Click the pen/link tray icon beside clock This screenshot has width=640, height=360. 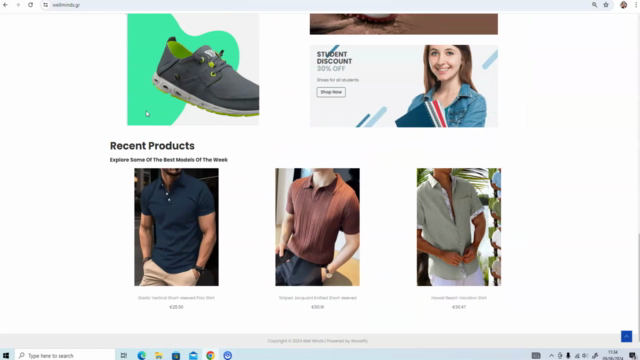(595, 356)
